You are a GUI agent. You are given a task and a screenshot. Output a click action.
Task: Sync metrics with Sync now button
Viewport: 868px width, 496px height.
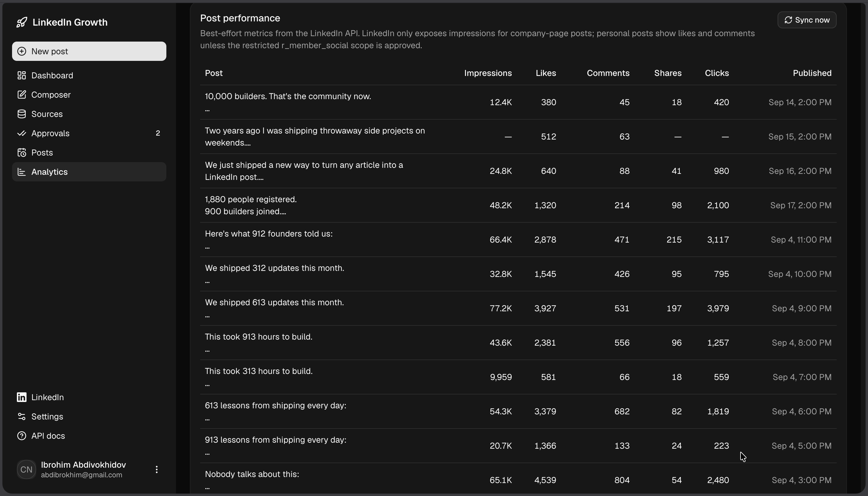coord(807,20)
